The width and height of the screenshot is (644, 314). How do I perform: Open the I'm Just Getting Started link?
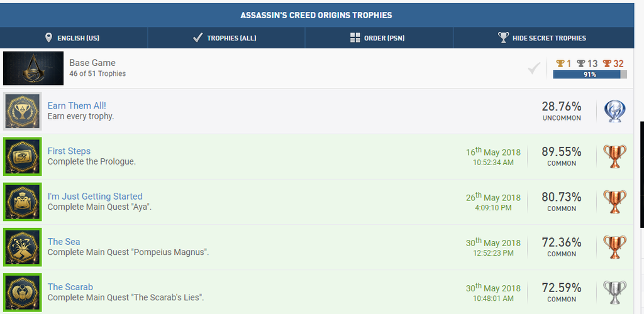(95, 197)
